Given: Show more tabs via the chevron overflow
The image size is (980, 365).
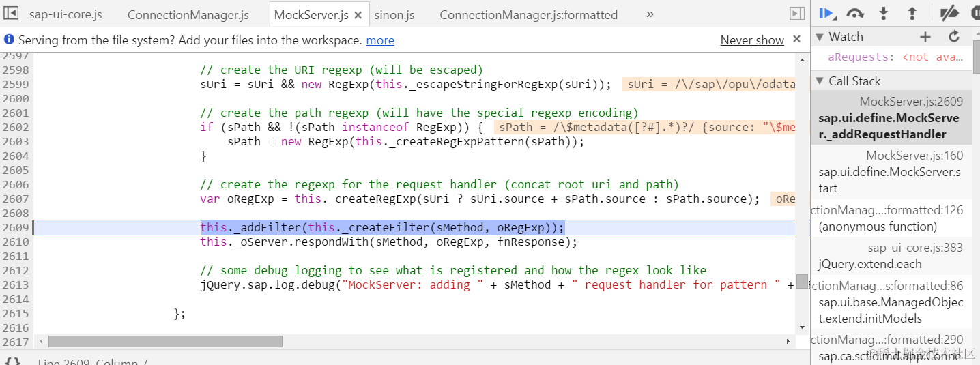Looking at the screenshot, I should point(650,14).
